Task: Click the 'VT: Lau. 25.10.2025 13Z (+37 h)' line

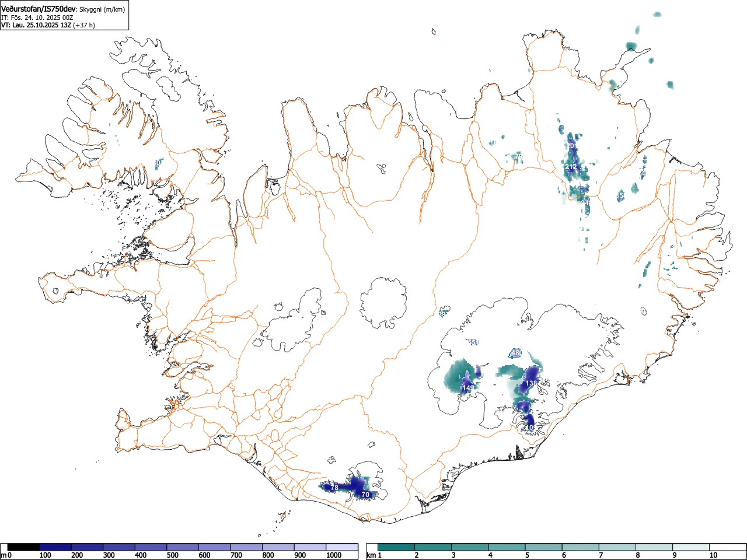Action: pos(48,25)
